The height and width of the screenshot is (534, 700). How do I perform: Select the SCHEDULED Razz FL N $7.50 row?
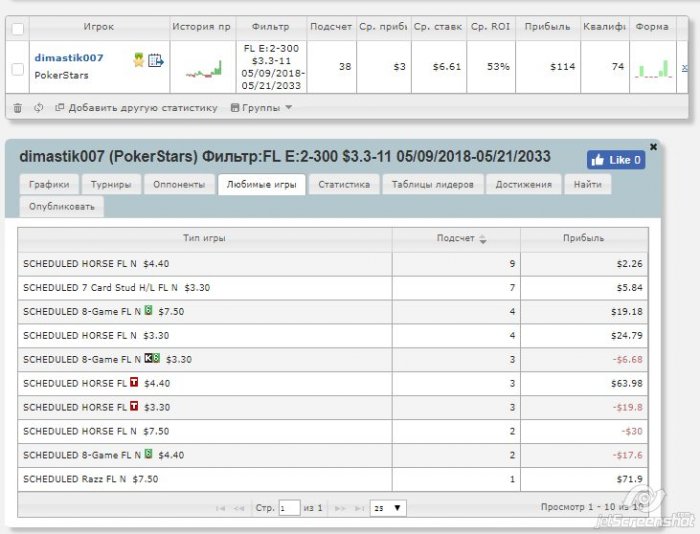coord(333,480)
